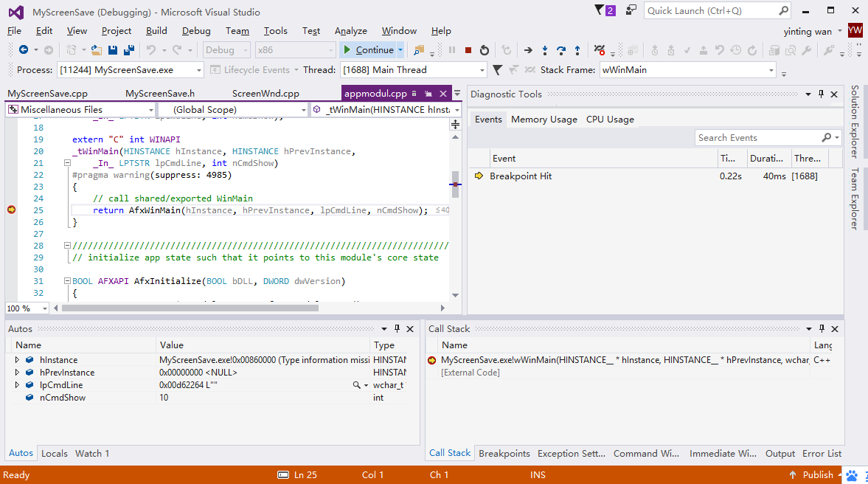The image size is (868, 484).
Task: Close the Diagnostic Tools panel
Action: click(834, 94)
